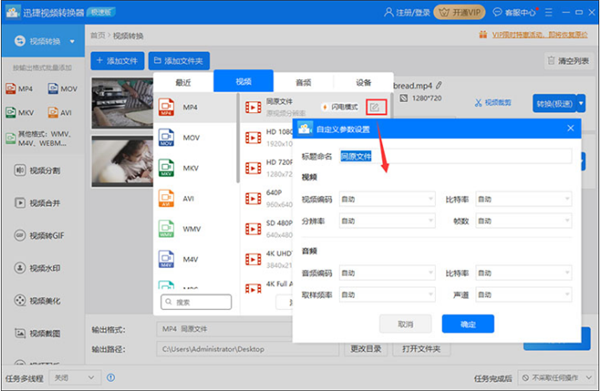The width and height of the screenshot is (600, 391).
Task: Select the bread video thumbnail
Action: pos(122,103)
